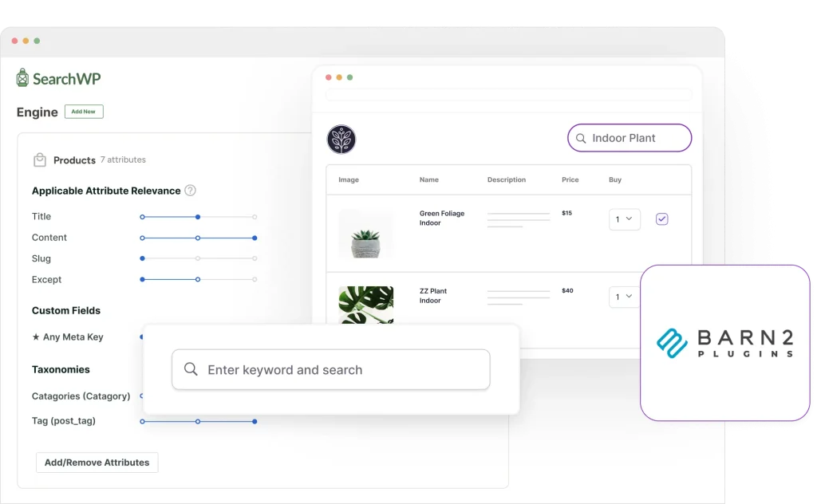Focus the Enter keyword and search field
817x504 pixels.
[x=331, y=369]
